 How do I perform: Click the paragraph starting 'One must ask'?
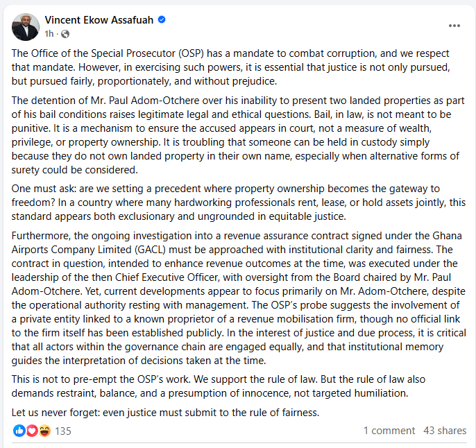pos(238,203)
